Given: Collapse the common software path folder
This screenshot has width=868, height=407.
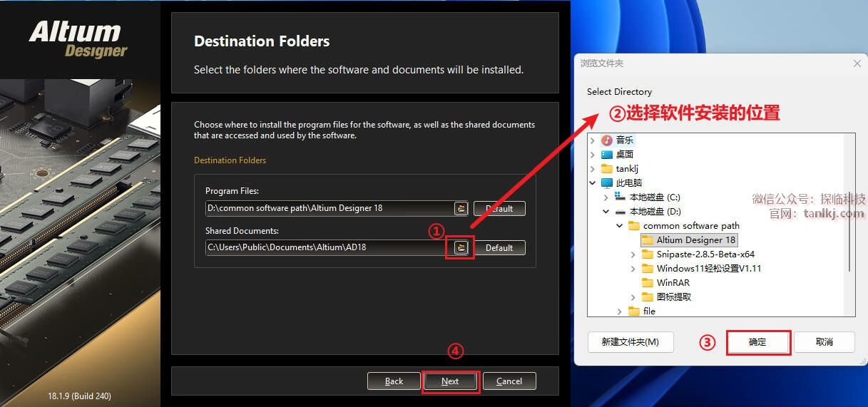Looking at the screenshot, I should click(x=620, y=226).
